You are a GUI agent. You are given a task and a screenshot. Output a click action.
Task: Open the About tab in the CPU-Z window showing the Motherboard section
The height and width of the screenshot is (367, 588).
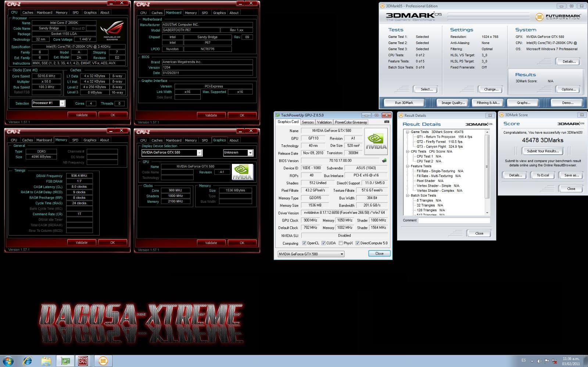point(234,13)
